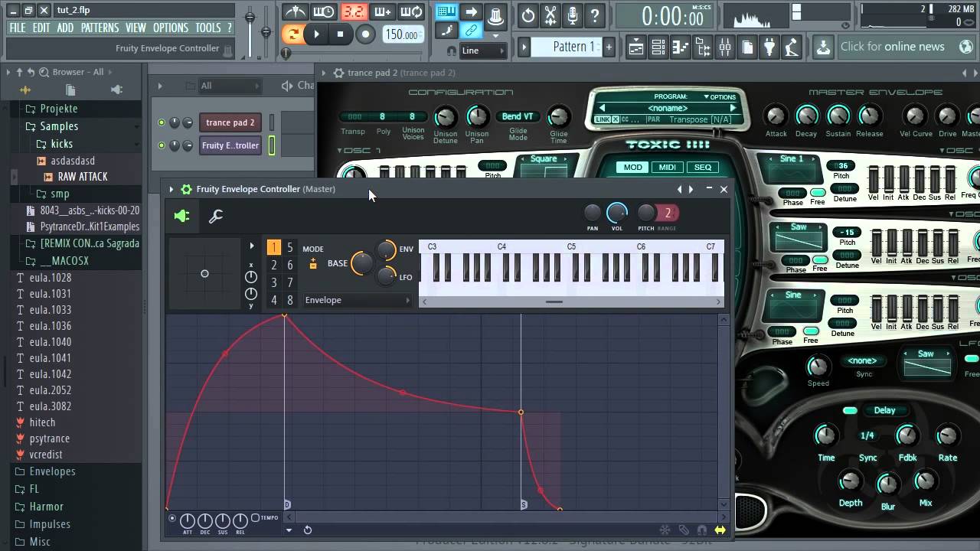Open the channel rack view icon
980x551 pixels.
658,47
